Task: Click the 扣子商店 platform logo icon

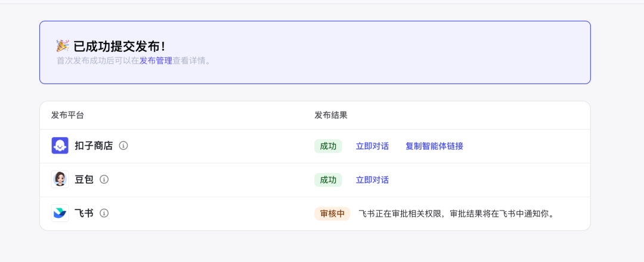Action: click(60, 146)
